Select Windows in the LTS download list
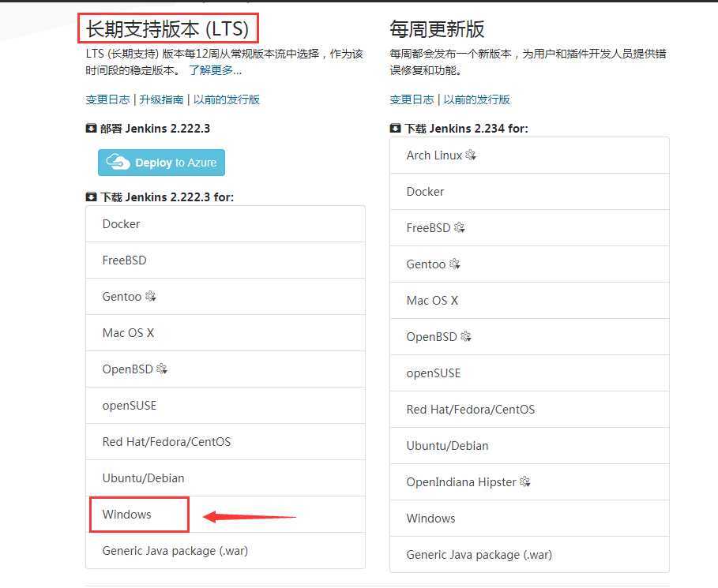 pos(225,515)
